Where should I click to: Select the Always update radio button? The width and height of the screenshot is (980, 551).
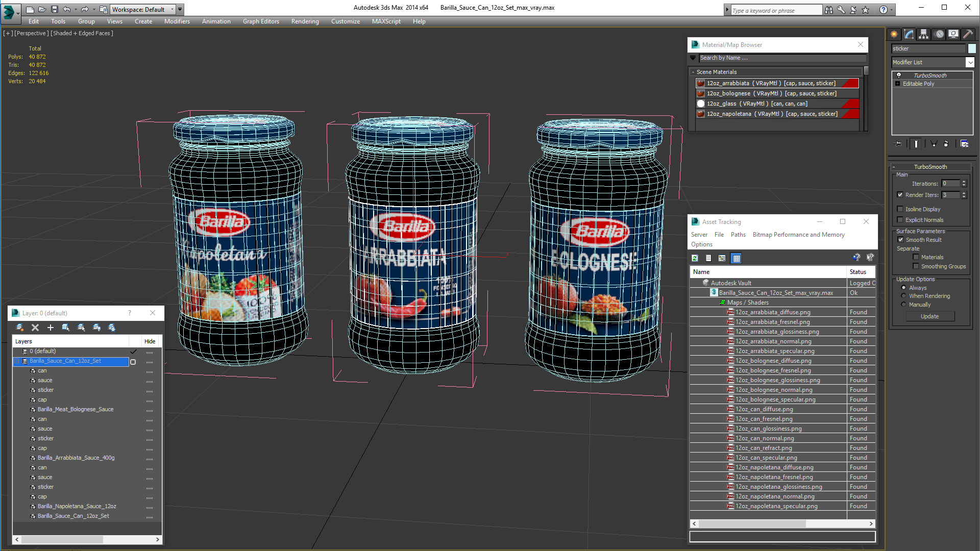[x=903, y=288]
